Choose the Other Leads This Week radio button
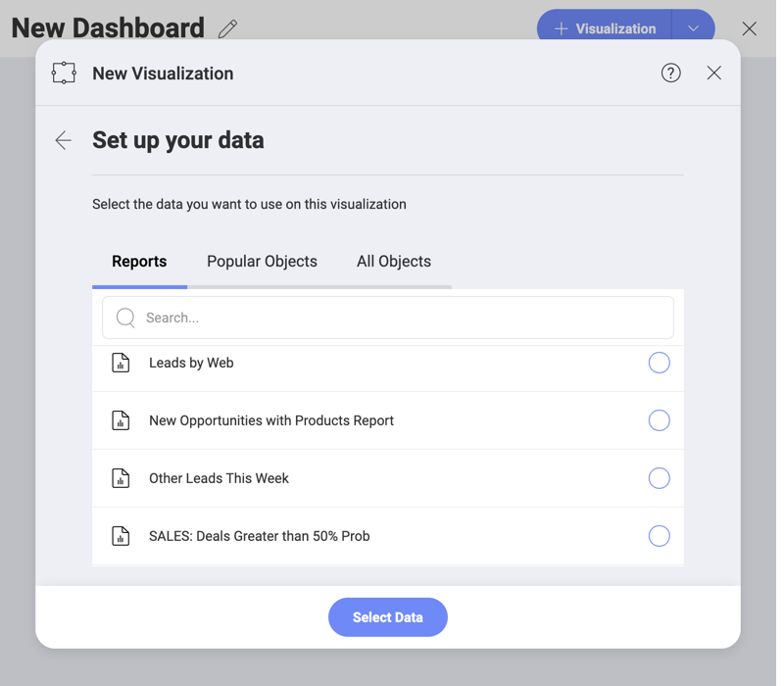Image resolution: width=784 pixels, height=686 pixels. pos(660,478)
